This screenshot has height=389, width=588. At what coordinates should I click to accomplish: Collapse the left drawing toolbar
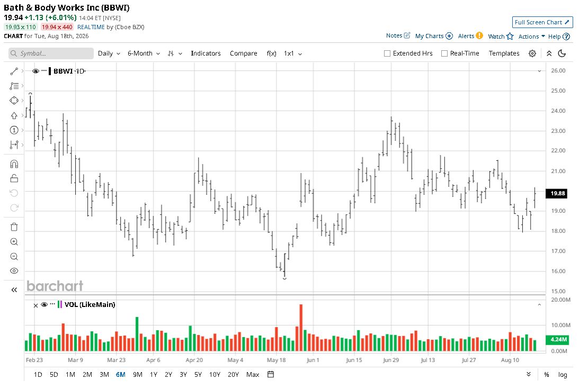pyautogui.click(x=14, y=290)
